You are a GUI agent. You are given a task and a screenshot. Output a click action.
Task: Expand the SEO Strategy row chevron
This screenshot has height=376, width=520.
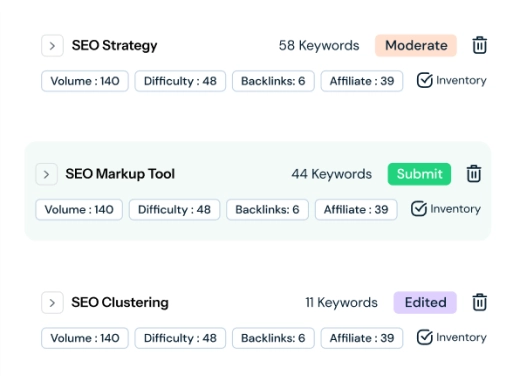point(52,46)
